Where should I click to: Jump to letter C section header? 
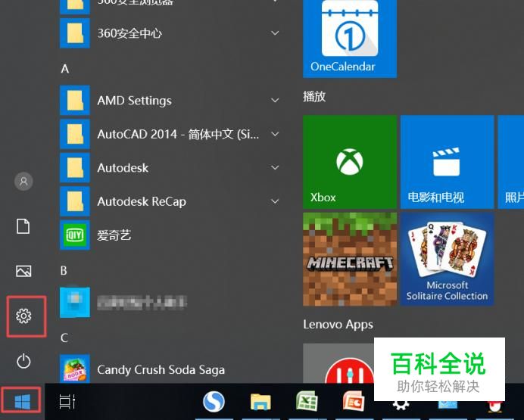[64, 338]
